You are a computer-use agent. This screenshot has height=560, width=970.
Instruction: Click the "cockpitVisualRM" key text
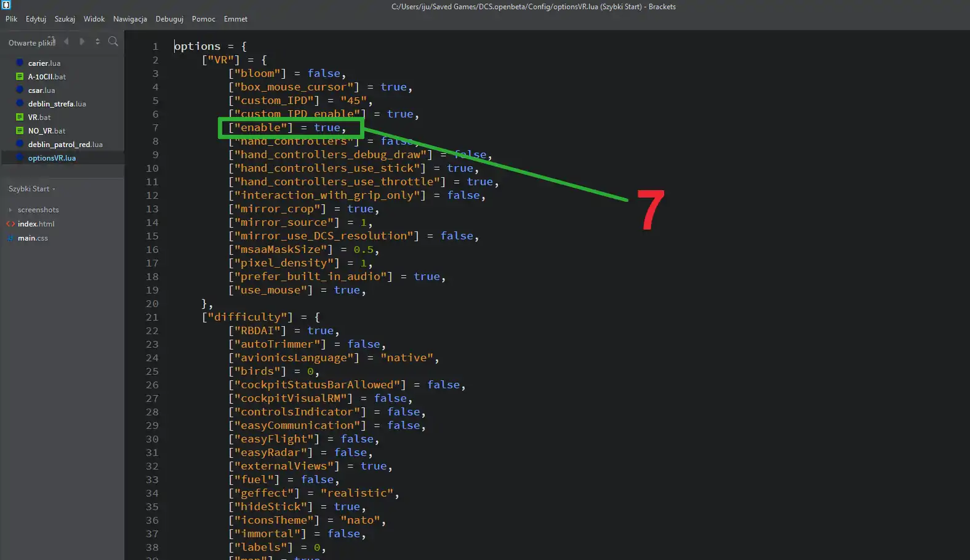pyautogui.click(x=291, y=398)
